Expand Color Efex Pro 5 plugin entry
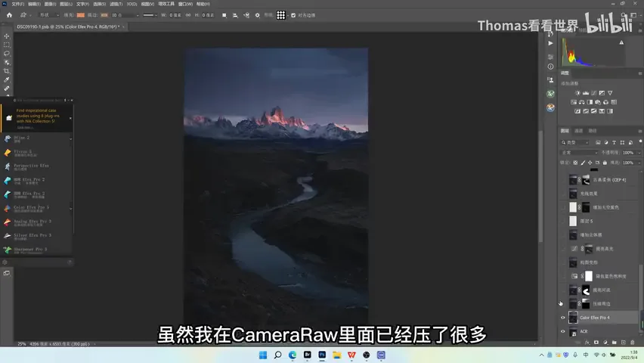This screenshot has height=363, width=644. [x=70, y=209]
